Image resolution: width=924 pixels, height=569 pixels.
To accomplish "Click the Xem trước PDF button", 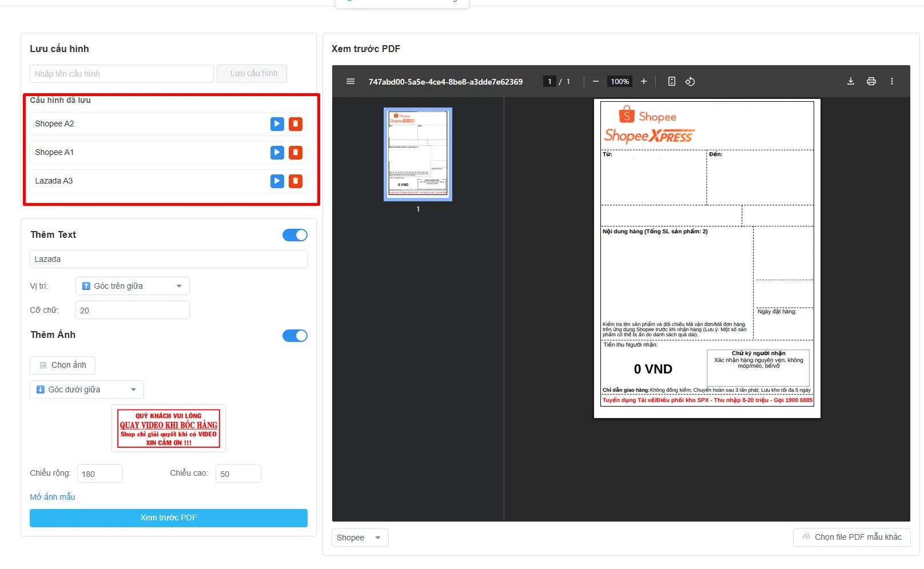I will [x=169, y=518].
